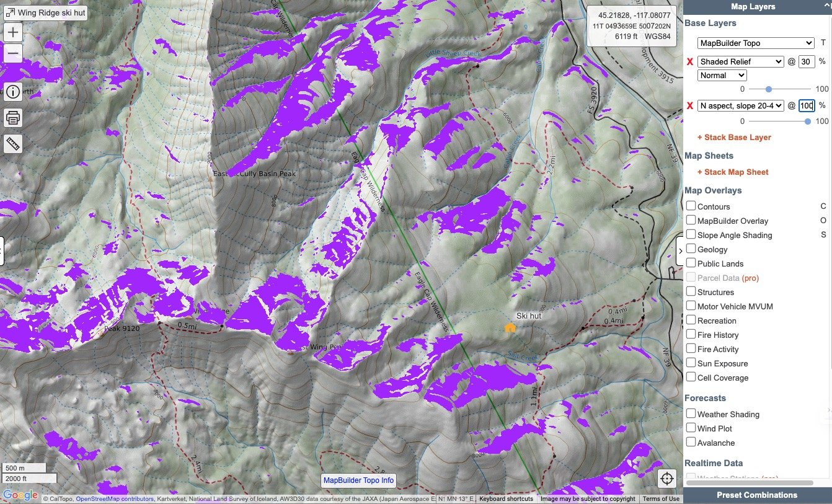
Task: Click the Peak 9120 map label
Action: click(122, 329)
